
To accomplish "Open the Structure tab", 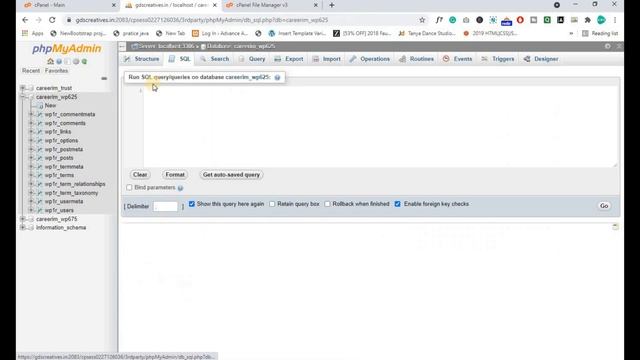I will click(142, 59).
